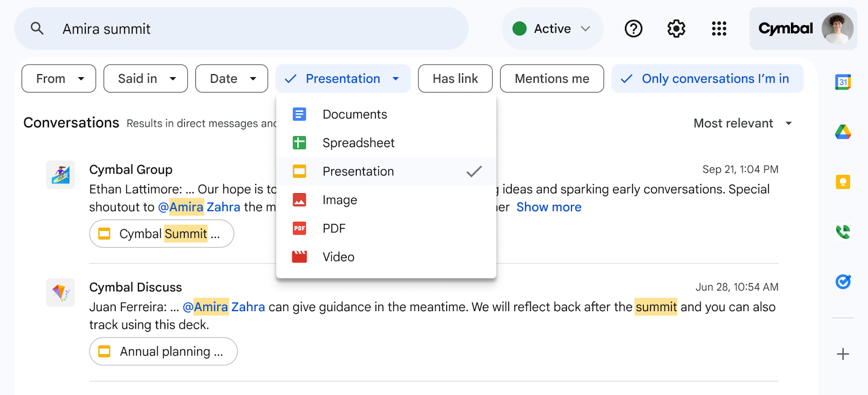This screenshot has height=395, width=868.
Task: Collapse the Presentation filter dropdown
Action: (x=343, y=79)
